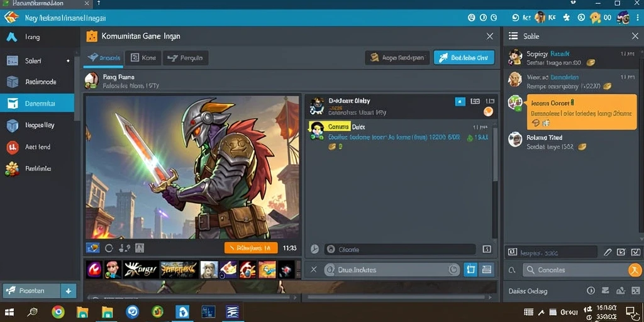The image size is (644, 322).
Task: Open Chrome from the taskbar
Action: click(58, 312)
